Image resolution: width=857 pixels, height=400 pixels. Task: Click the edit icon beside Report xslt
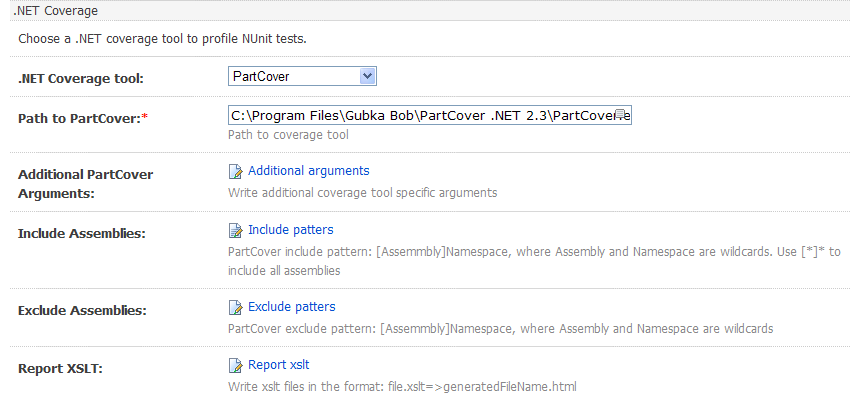pos(236,365)
